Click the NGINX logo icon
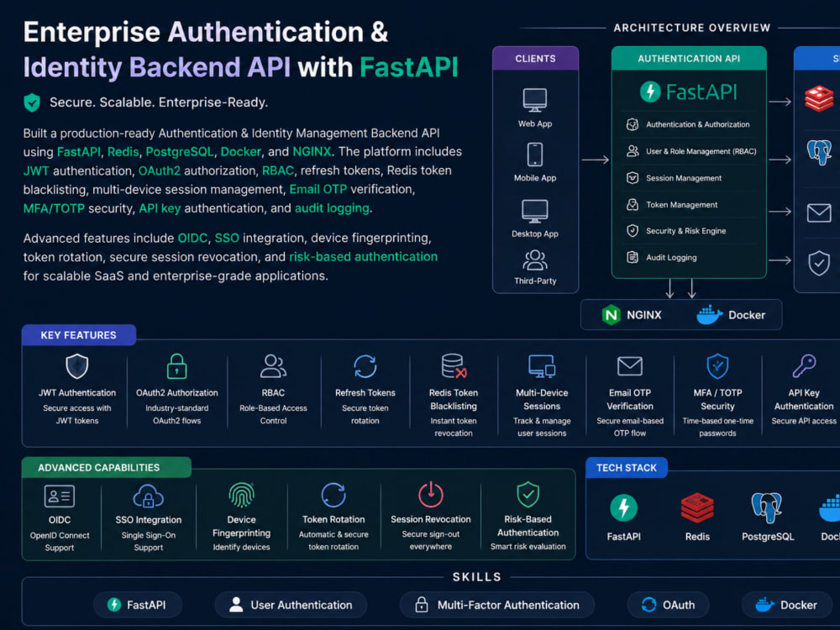The image size is (840, 630). coord(611,315)
